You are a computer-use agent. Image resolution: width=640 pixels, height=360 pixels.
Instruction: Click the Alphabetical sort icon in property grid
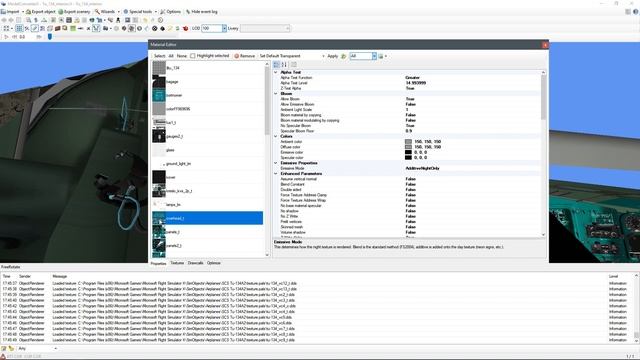[284, 64]
